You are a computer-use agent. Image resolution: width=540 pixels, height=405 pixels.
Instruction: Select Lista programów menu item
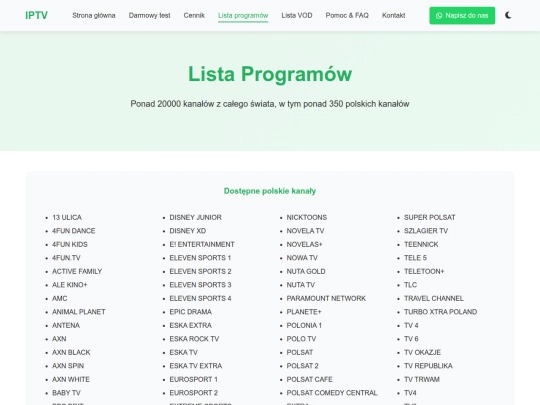tap(243, 15)
